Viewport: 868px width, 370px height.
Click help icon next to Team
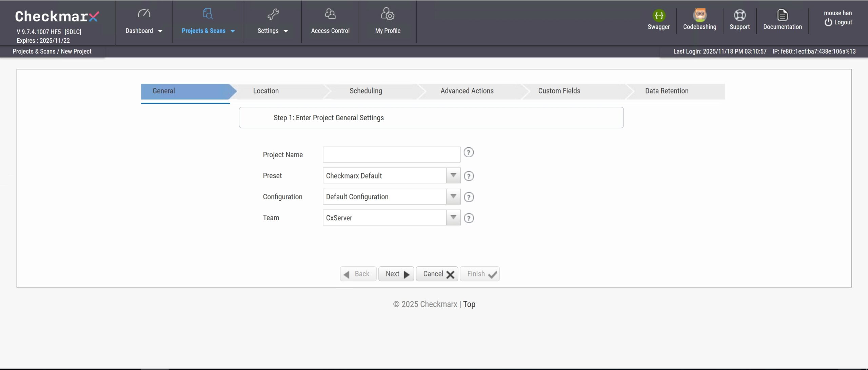coord(469,218)
